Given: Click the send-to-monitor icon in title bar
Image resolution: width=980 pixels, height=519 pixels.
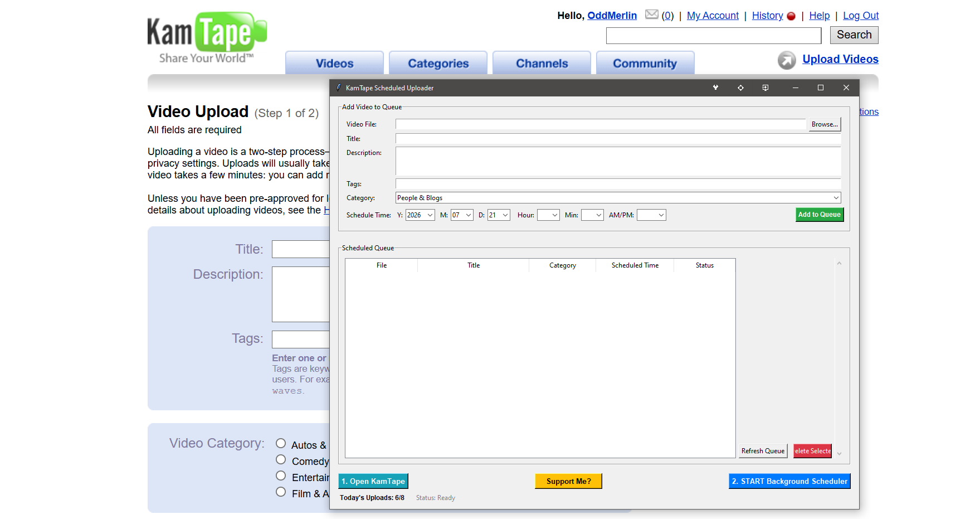Looking at the screenshot, I should pyautogui.click(x=766, y=88).
